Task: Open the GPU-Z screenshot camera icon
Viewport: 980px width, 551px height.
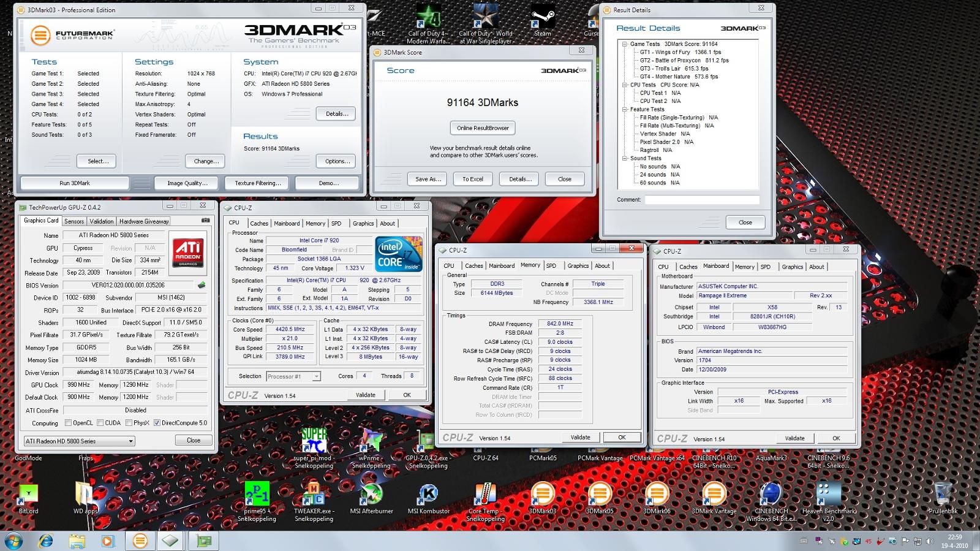Action: (x=205, y=221)
